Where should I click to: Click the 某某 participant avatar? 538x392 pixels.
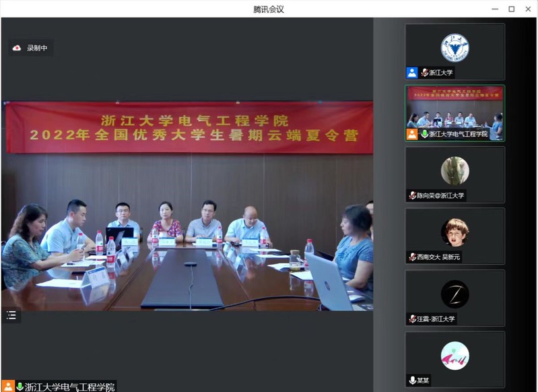pos(455,355)
